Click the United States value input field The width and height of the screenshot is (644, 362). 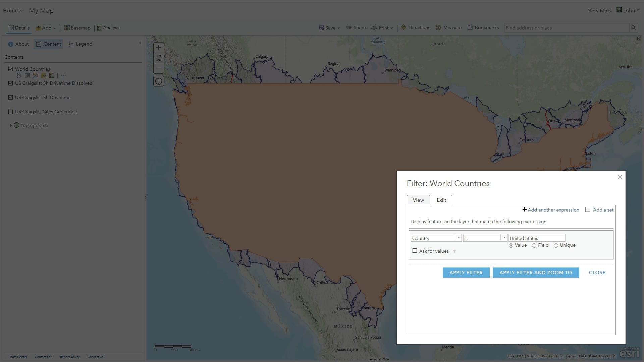click(x=536, y=238)
